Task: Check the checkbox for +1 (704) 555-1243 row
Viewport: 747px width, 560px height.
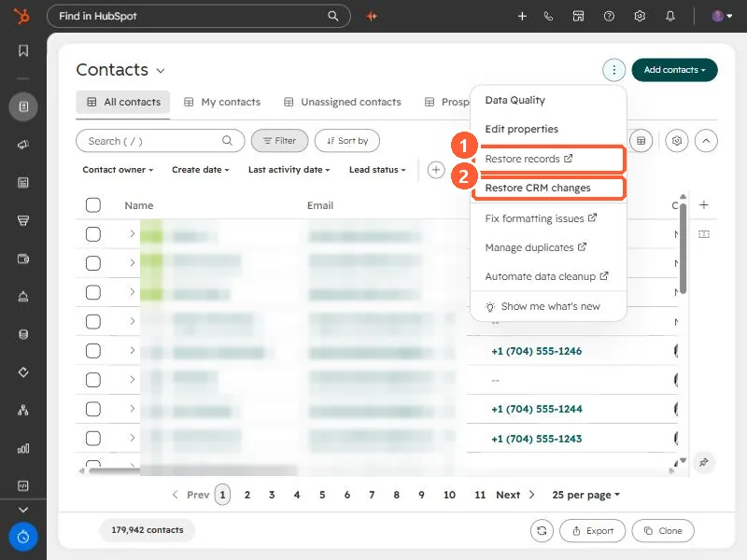Action: point(92,438)
